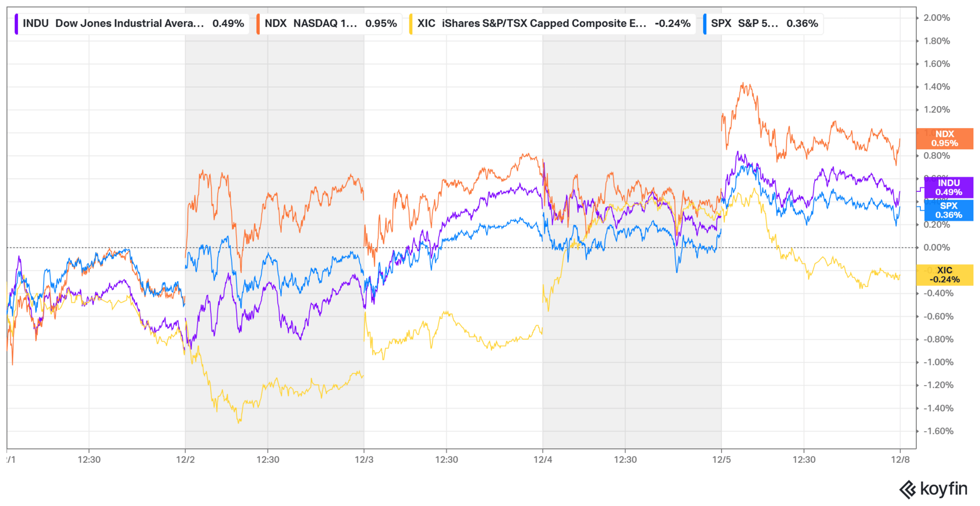Screen dimensions: 980x506
Task: Click the 2.00% y-axis label
Action: click(937, 18)
